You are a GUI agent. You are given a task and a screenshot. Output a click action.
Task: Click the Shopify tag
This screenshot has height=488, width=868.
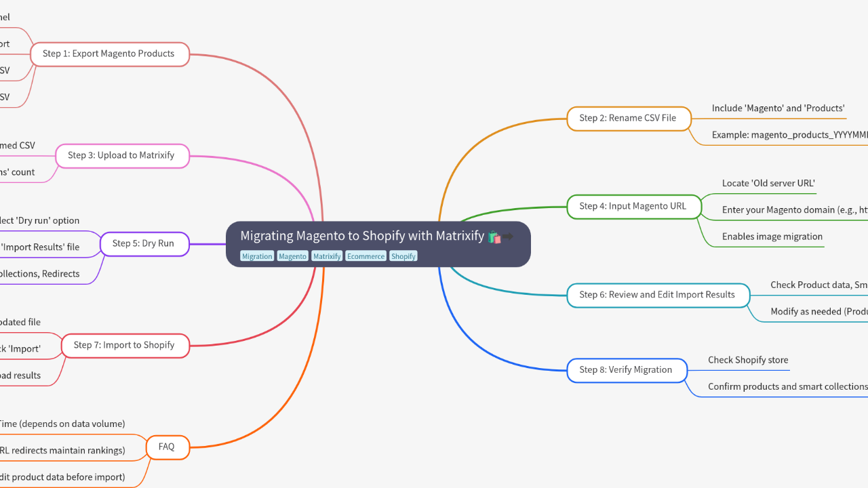pos(403,256)
